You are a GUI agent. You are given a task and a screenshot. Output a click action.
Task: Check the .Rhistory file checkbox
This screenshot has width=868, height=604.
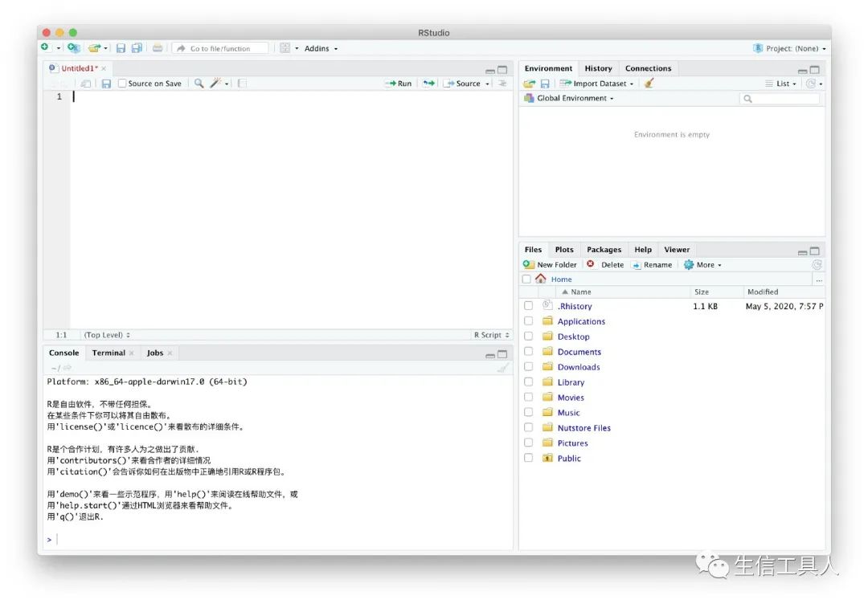529,305
